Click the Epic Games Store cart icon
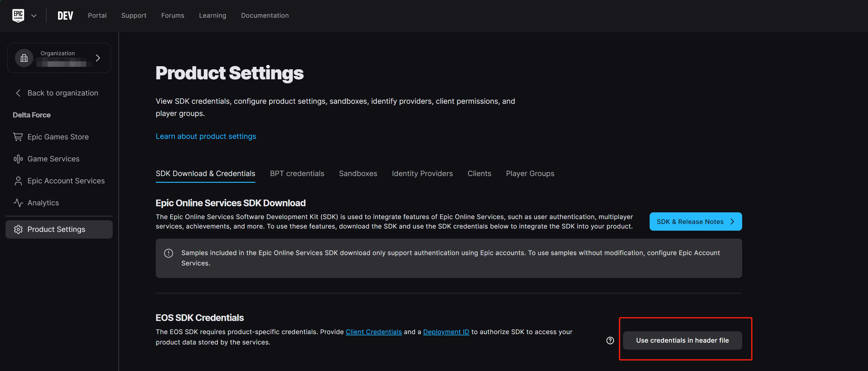 coord(18,137)
